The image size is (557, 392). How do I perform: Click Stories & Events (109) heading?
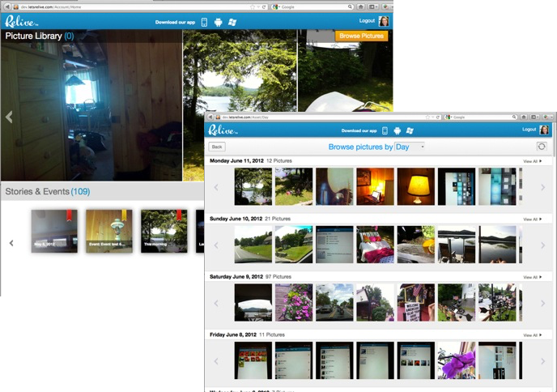point(48,192)
